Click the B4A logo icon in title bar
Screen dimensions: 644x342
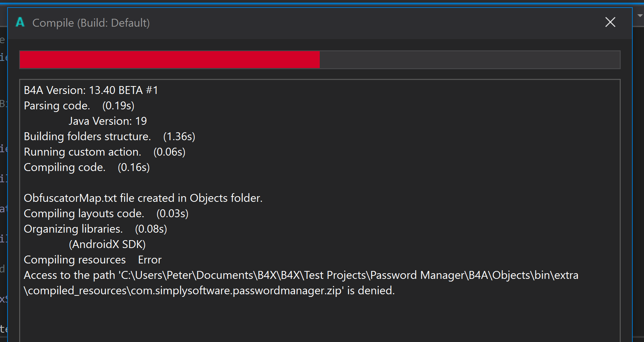pos(20,23)
